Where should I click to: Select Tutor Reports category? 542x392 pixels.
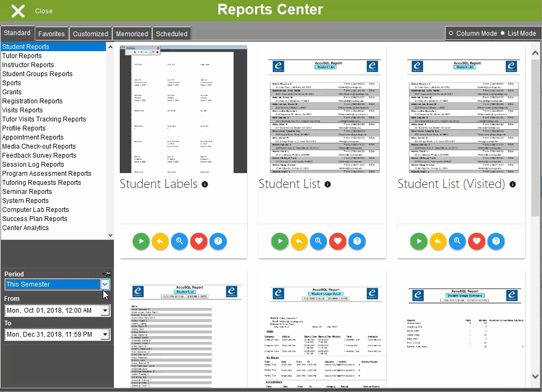(x=54, y=55)
